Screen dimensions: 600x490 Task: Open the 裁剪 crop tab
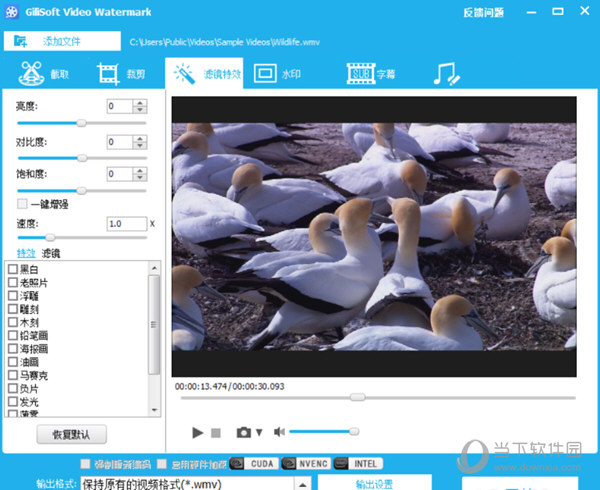pos(121,73)
